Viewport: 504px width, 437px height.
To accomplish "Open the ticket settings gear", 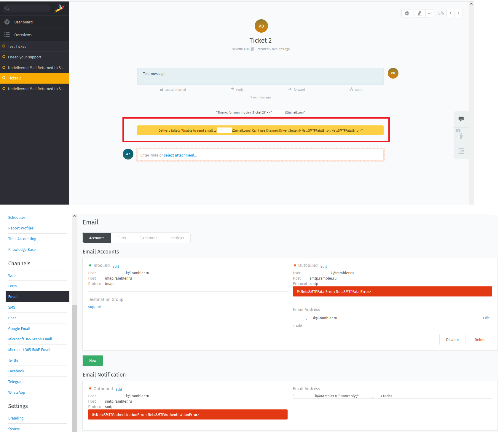I will click(407, 13).
